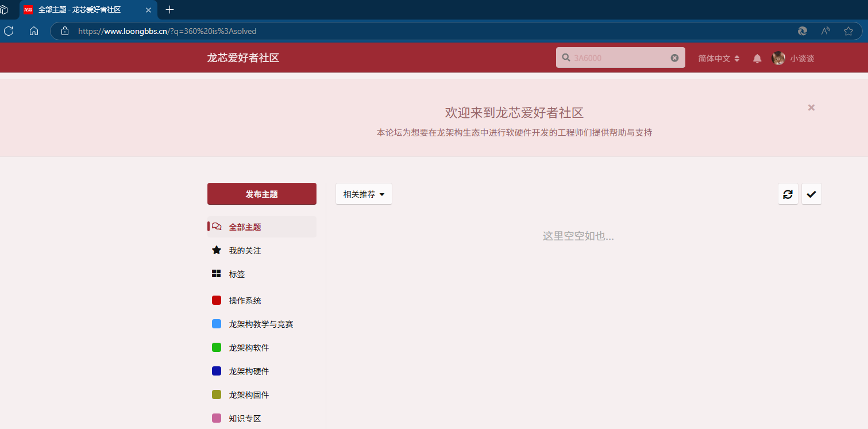Screen dimensions: 868x429
Task: Mark all as read checkmark button
Action: point(811,194)
